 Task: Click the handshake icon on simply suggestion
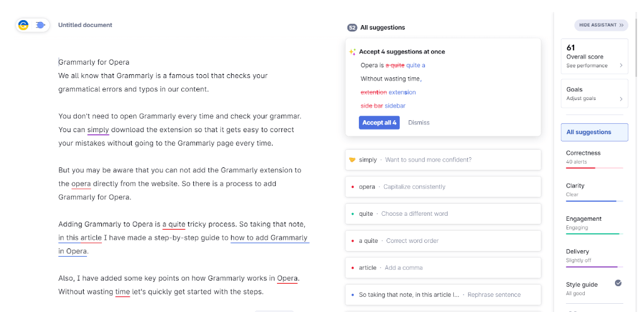[352, 160]
